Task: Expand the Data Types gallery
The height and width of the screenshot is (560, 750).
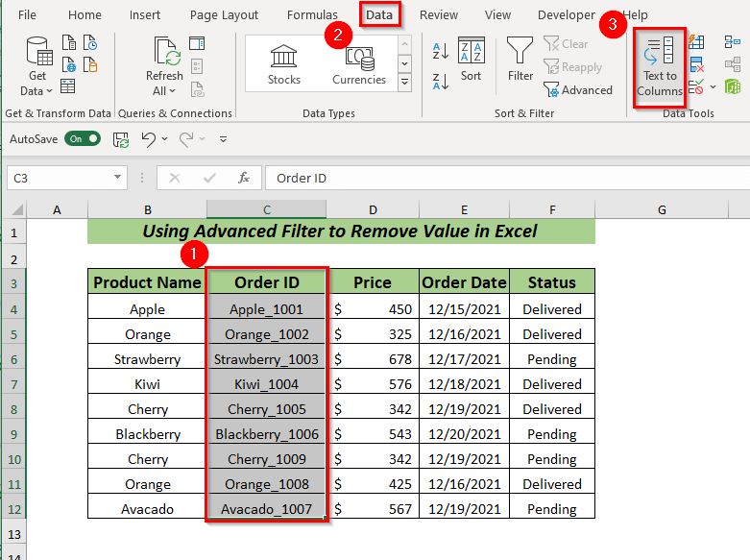Action: point(404,83)
